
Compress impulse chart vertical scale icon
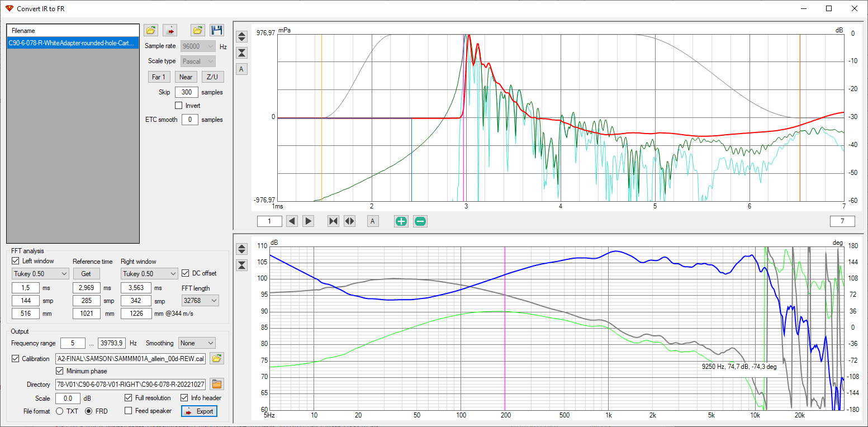[241, 53]
